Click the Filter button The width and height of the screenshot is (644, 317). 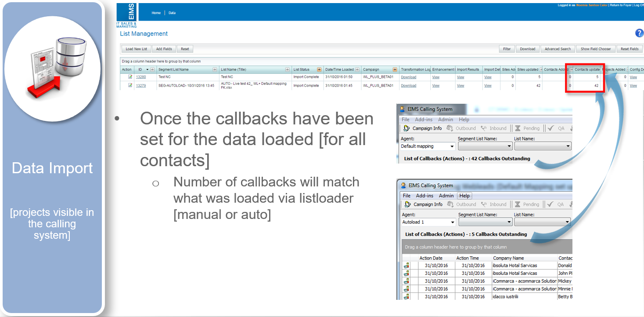click(507, 49)
